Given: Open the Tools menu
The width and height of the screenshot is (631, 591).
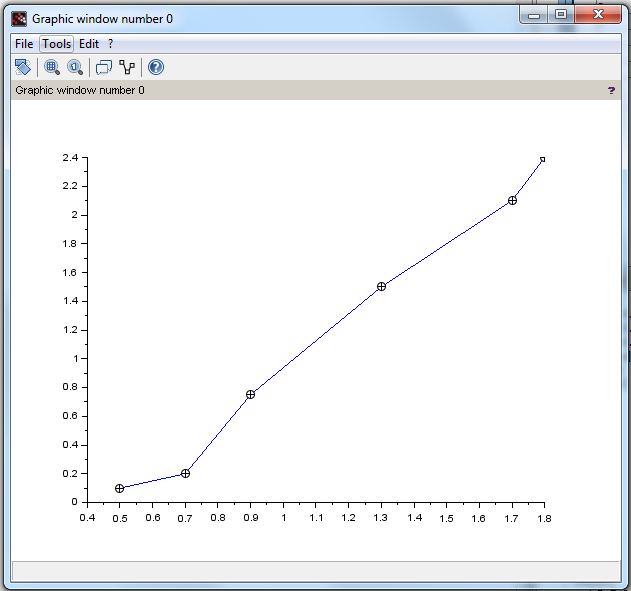Looking at the screenshot, I should pos(56,44).
